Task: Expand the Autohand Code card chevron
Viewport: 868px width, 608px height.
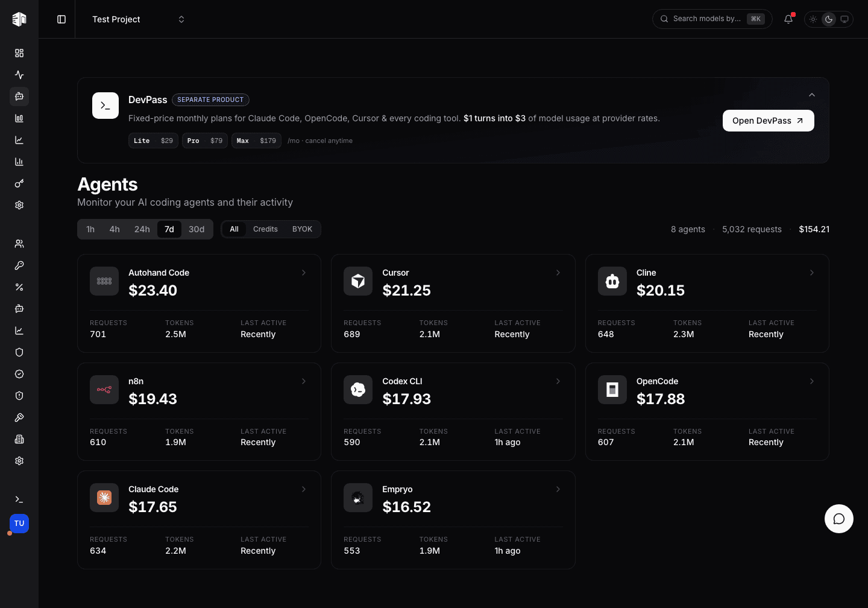Action: 304,273
